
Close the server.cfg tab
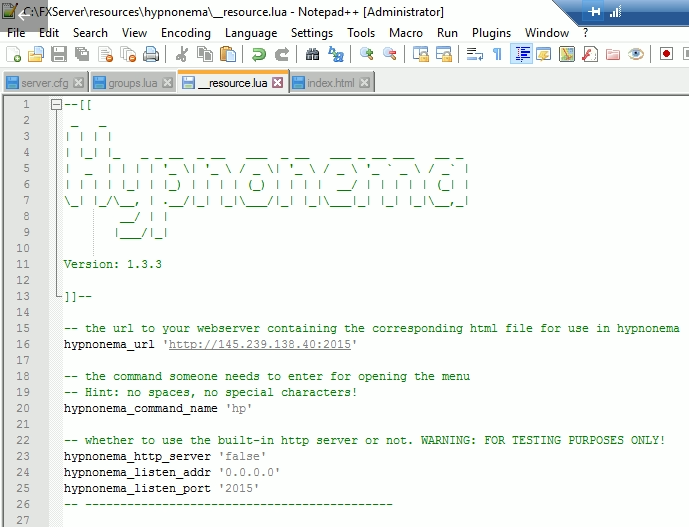coord(79,83)
